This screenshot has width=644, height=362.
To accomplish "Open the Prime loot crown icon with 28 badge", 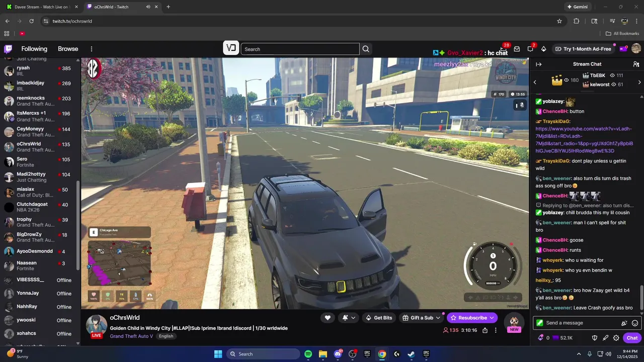I will point(504,49).
